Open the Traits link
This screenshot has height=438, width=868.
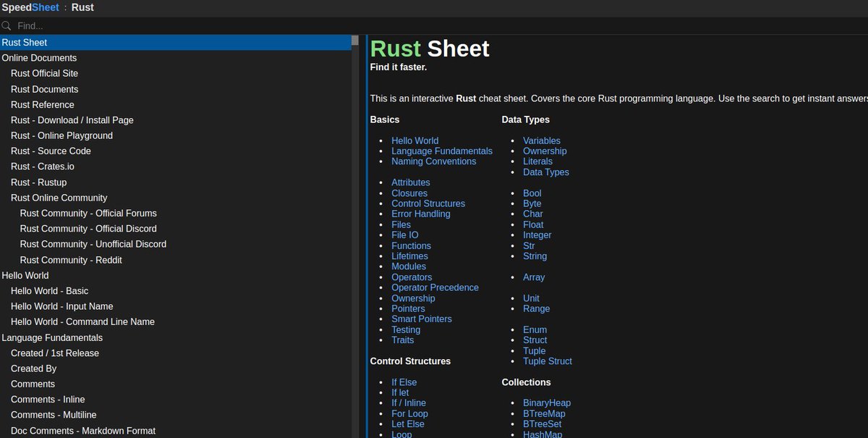point(403,340)
